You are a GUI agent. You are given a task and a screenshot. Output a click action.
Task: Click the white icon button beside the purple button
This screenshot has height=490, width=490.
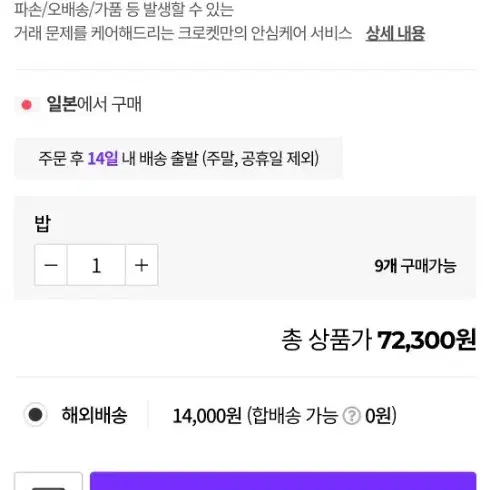point(48,481)
